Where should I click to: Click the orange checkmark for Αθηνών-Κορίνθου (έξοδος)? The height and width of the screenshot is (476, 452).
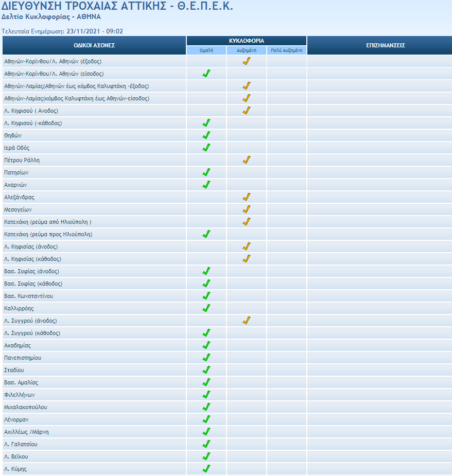tap(247, 61)
